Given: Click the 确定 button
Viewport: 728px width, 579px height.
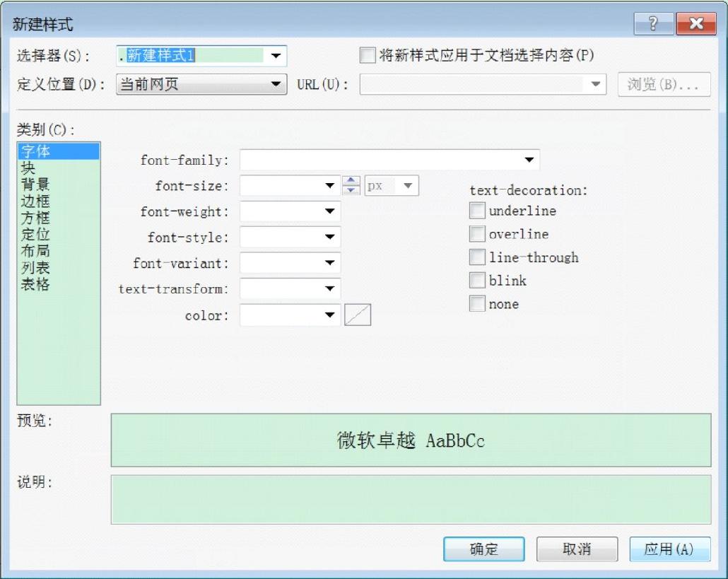Looking at the screenshot, I should (x=483, y=549).
